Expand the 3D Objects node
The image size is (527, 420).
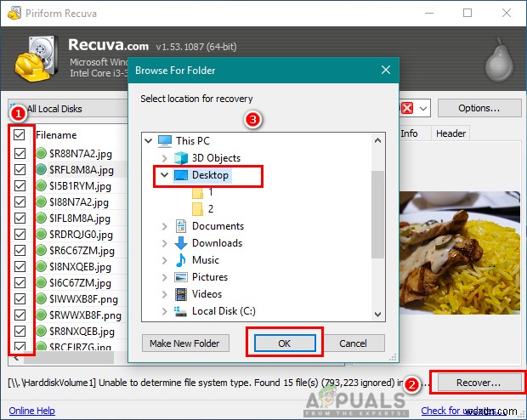[x=164, y=158]
